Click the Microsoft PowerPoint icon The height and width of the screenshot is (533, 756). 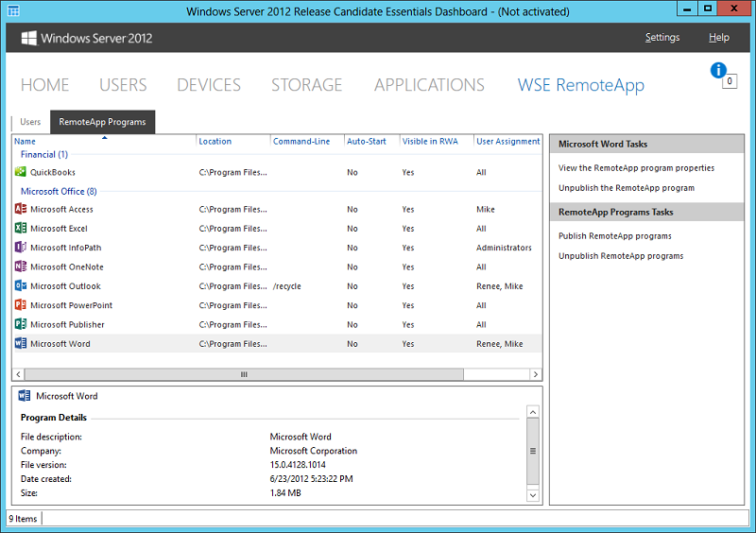(20, 305)
